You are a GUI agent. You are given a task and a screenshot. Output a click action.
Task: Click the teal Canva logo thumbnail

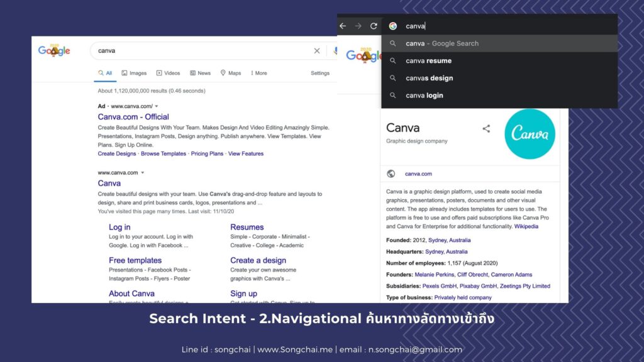point(530,134)
